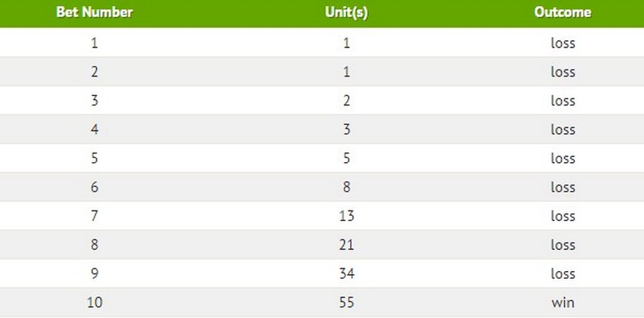Click bet number 10 cell

pyautogui.click(x=95, y=303)
